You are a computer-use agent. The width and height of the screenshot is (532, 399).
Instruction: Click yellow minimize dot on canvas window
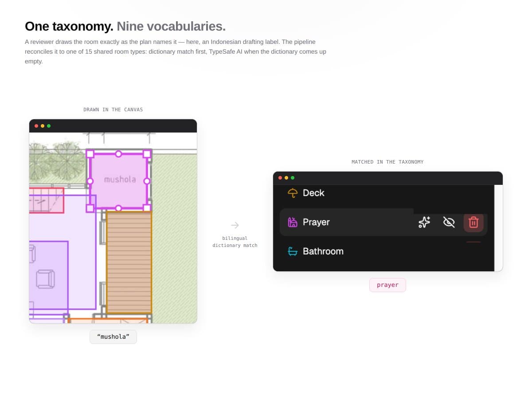(x=43, y=126)
